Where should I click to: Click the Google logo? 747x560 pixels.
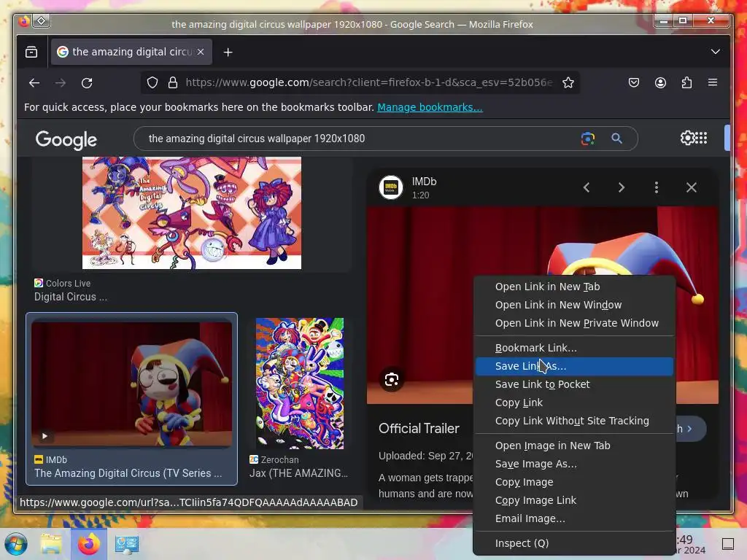pyautogui.click(x=66, y=139)
